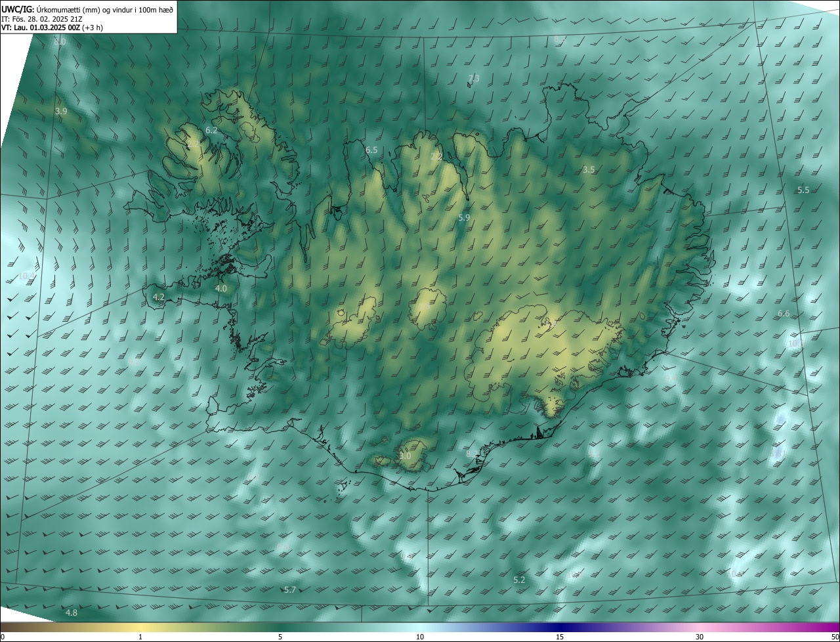840x642 pixels.
Task: Select the title 'Úrkomumætti (mm) og vindur í 100m hæð'
Action: (105, 9)
